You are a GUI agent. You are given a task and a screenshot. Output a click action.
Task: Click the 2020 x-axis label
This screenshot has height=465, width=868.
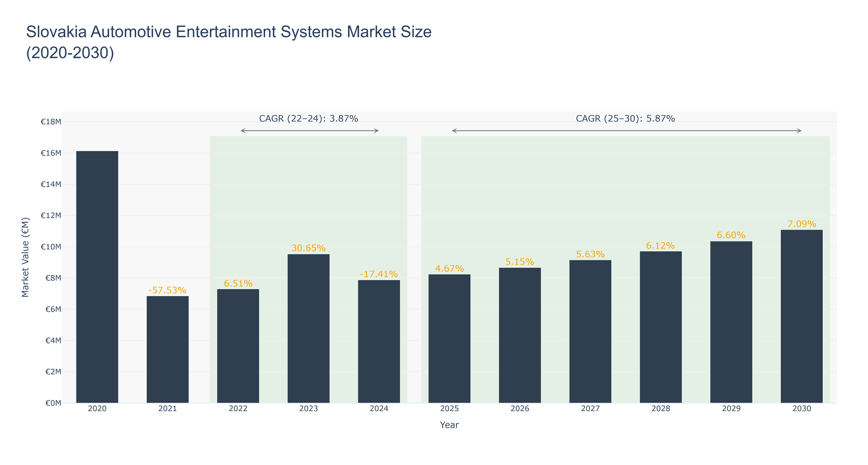(x=97, y=409)
